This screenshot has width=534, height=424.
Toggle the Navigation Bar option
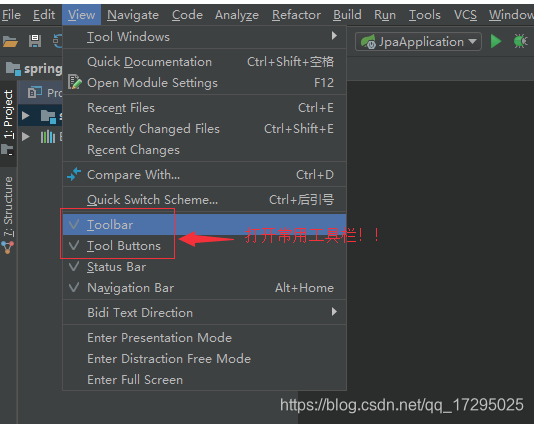click(x=204, y=288)
